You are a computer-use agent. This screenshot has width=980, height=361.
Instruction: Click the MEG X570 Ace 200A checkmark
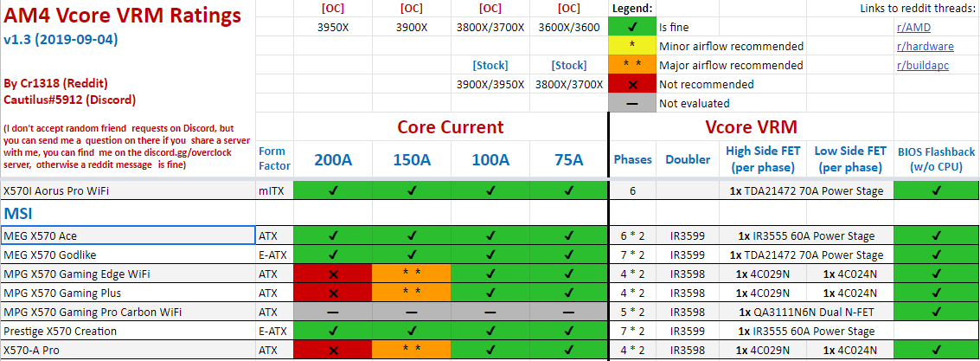(x=333, y=235)
